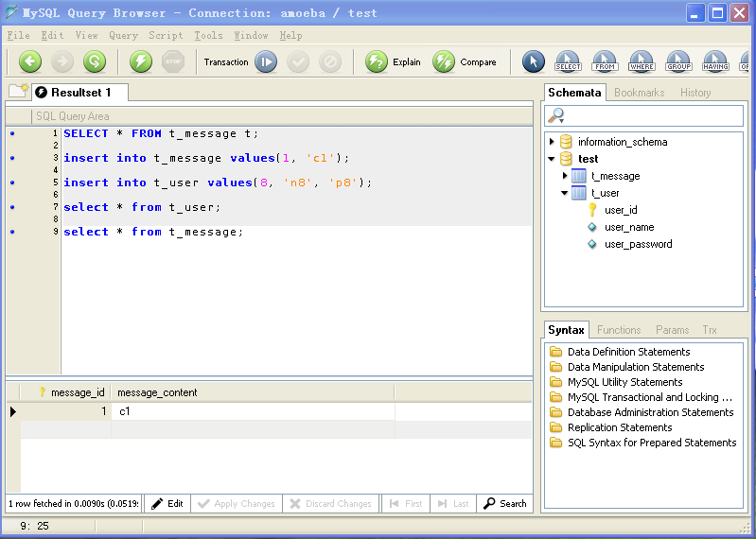Expand the t_message table node

tap(565, 176)
